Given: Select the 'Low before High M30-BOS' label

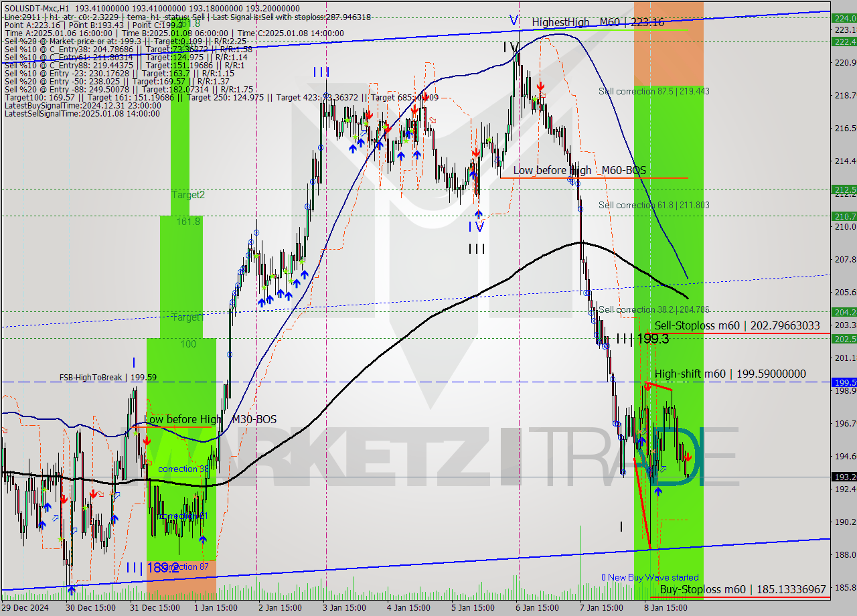Looking at the screenshot, I should point(210,419).
